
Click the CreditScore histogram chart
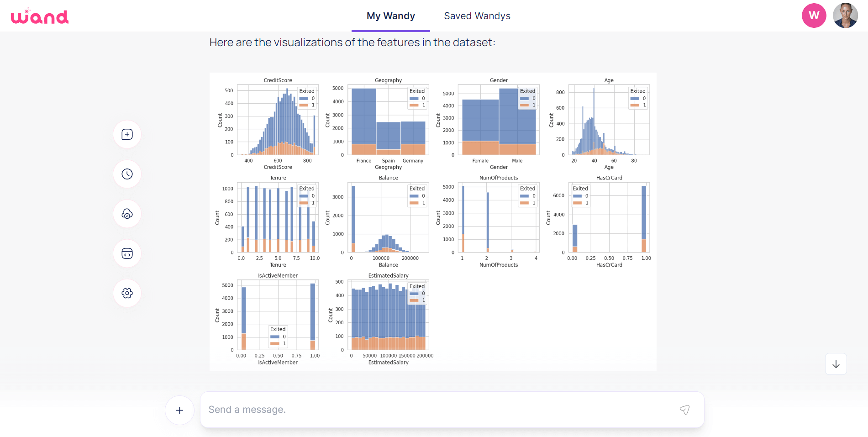[x=278, y=121]
